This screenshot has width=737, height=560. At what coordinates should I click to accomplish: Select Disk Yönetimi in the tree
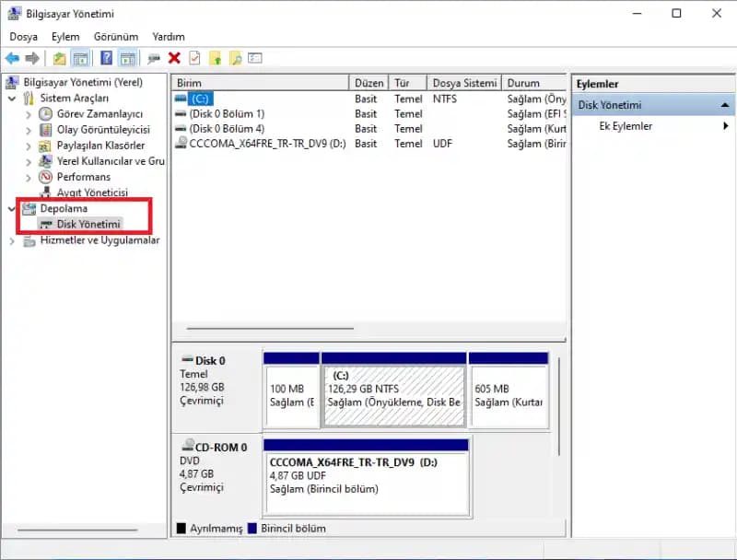click(x=88, y=224)
